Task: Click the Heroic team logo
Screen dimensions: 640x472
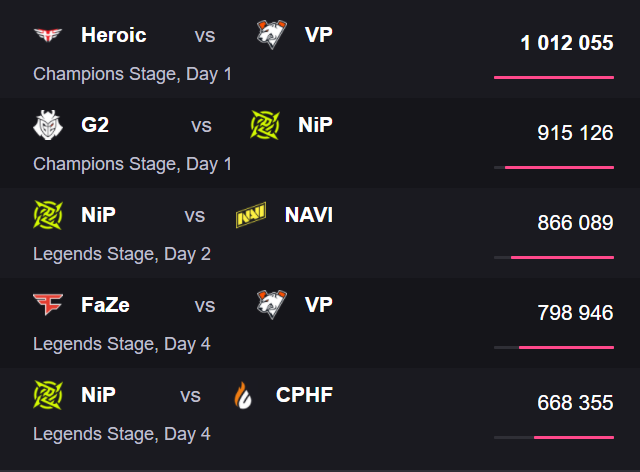Action: [47, 35]
